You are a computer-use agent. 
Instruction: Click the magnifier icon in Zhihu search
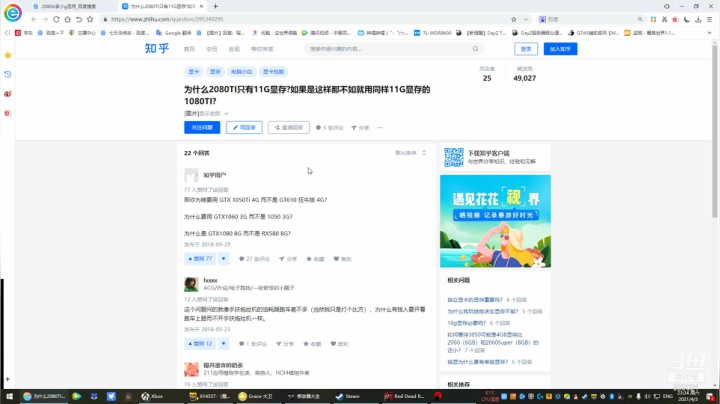(476, 49)
